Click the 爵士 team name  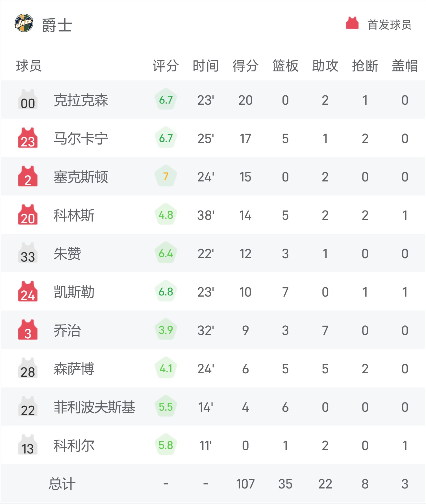coord(57,25)
